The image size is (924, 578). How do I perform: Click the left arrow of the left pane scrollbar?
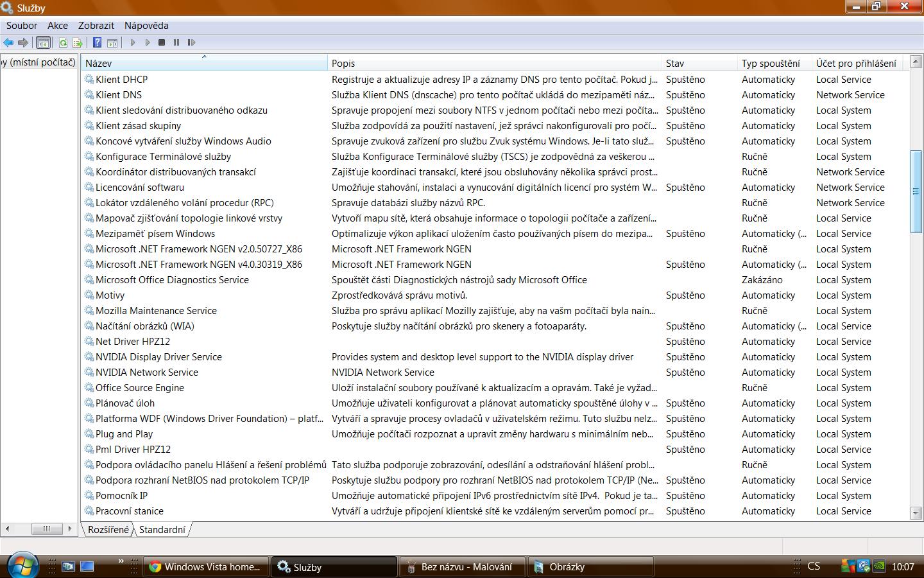[x=6, y=529]
